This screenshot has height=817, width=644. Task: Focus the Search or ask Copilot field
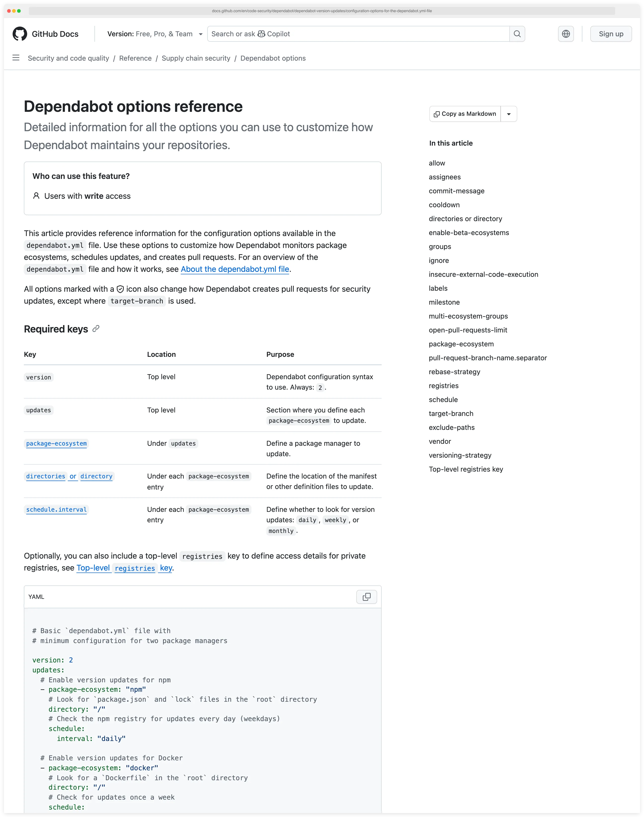(x=358, y=34)
